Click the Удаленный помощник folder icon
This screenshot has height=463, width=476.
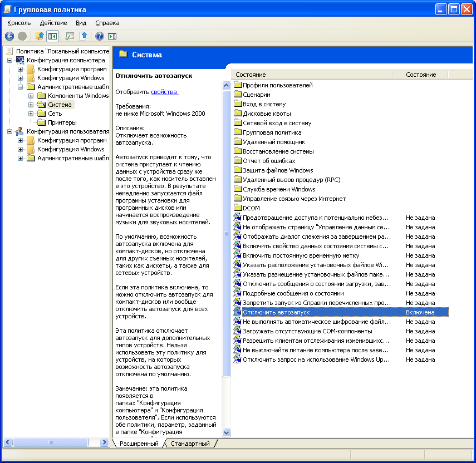pyautogui.click(x=238, y=142)
